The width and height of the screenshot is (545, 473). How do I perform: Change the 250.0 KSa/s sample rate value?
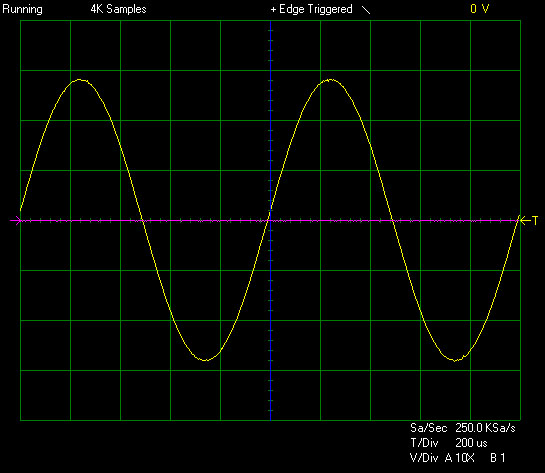485,428
